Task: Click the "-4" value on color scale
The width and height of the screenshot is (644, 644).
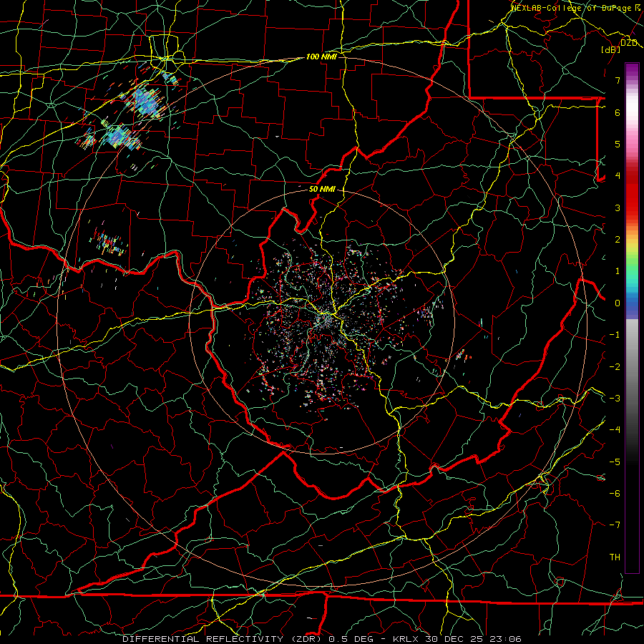Action: pyautogui.click(x=615, y=429)
